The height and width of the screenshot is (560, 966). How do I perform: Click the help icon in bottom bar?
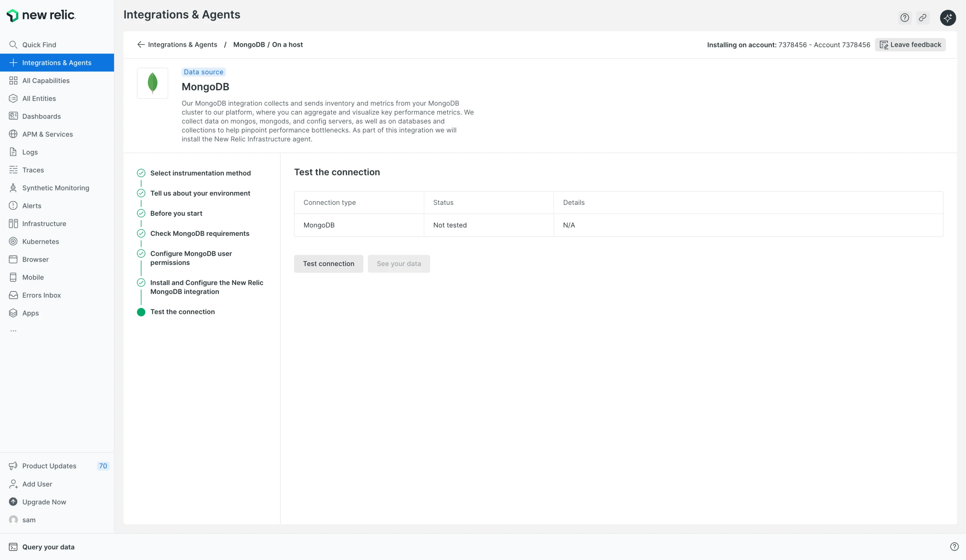[955, 547]
